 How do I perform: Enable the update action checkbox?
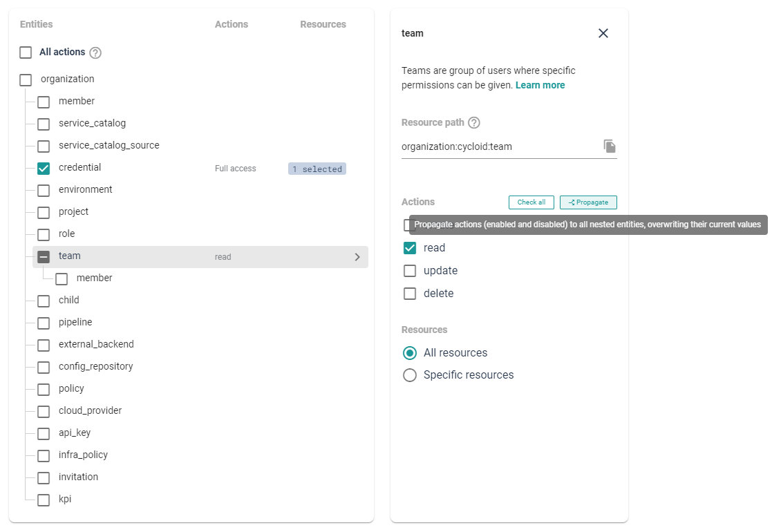click(x=410, y=271)
